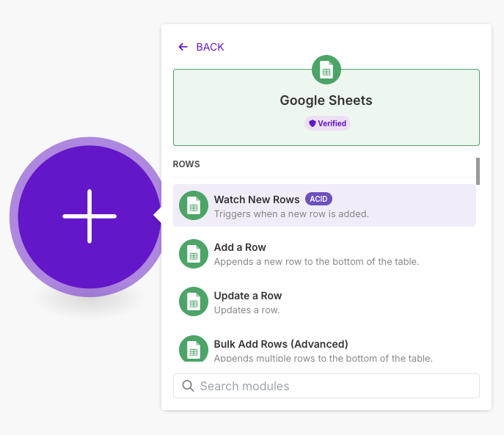Click the Verified shield icon
The width and height of the screenshot is (504, 435).
tap(313, 123)
